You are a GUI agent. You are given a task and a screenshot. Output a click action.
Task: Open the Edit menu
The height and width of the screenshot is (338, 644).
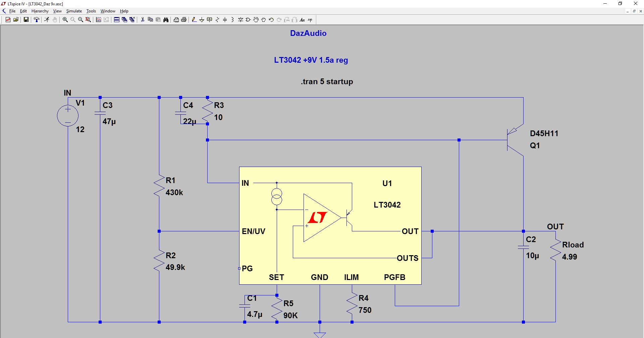click(x=23, y=11)
